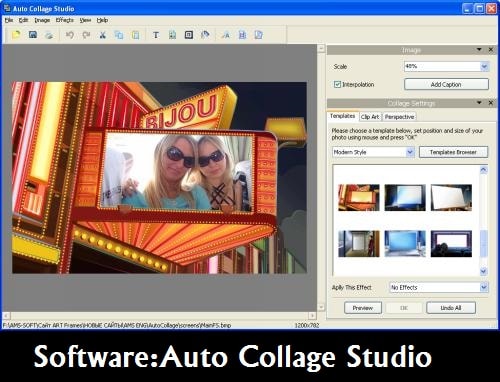
Task: Click the Save icon in toolbar
Action: tap(33, 35)
